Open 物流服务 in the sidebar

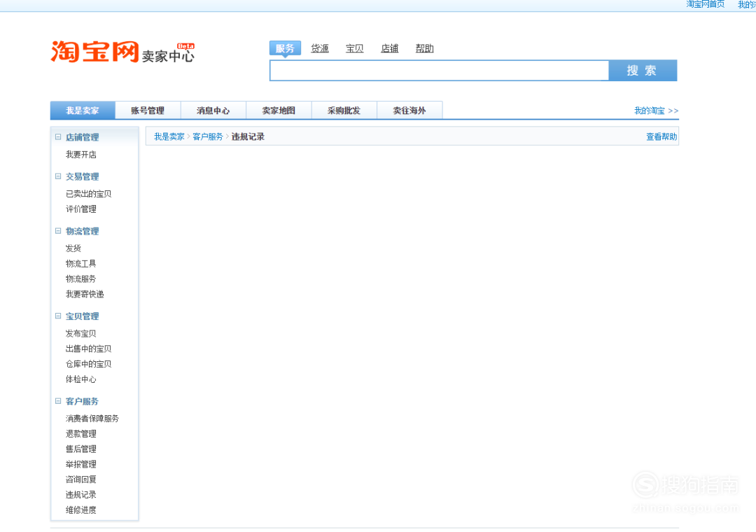pos(81,279)
